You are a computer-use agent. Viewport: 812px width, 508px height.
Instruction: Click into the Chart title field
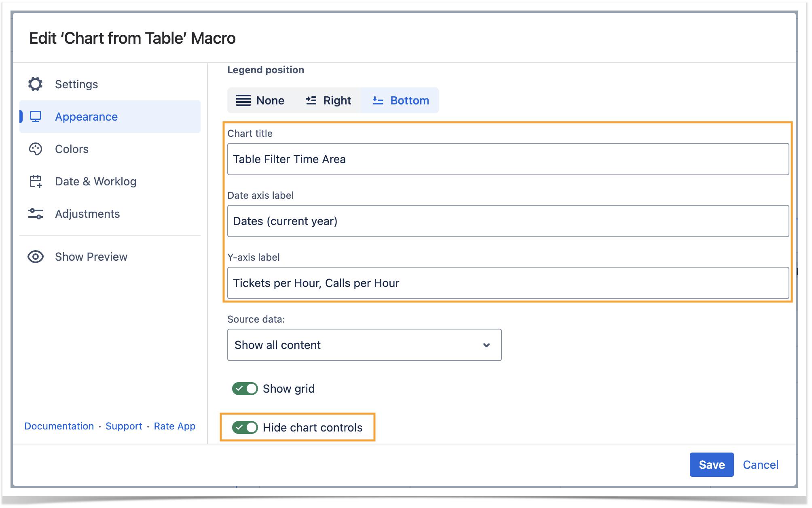(507, 159)
